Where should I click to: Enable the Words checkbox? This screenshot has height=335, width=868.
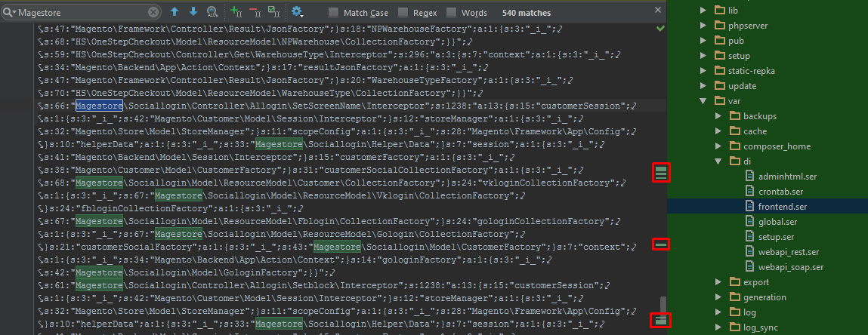click(451, 13)
